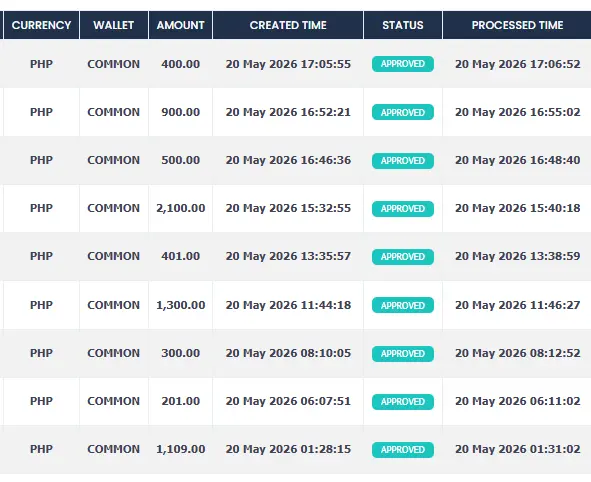Click created time 20 May 2026 11:44:18

pos(288,305)
